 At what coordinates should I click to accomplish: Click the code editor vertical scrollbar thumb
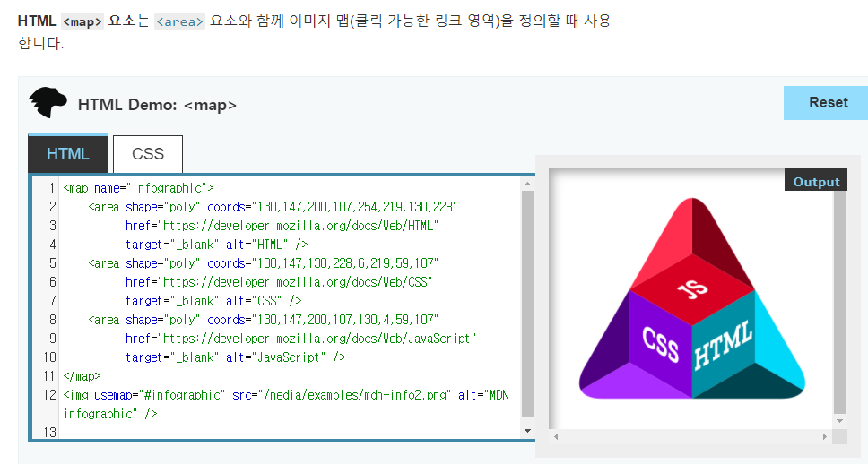pyautogui.click(x=527, y=304)
